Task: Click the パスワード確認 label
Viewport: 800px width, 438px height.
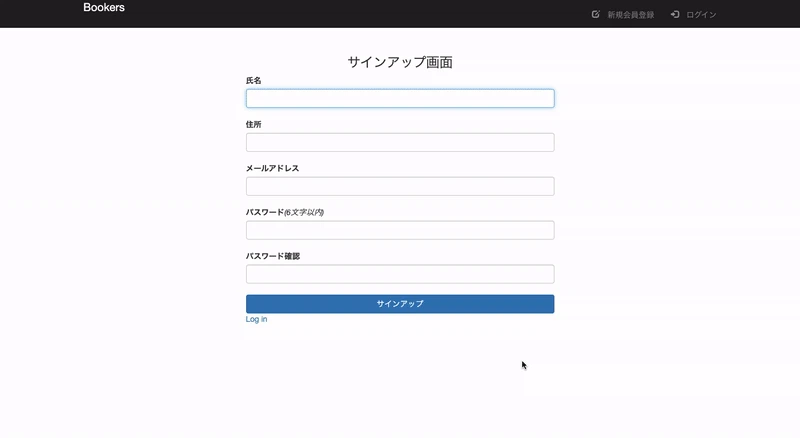Action: point(273,256)
